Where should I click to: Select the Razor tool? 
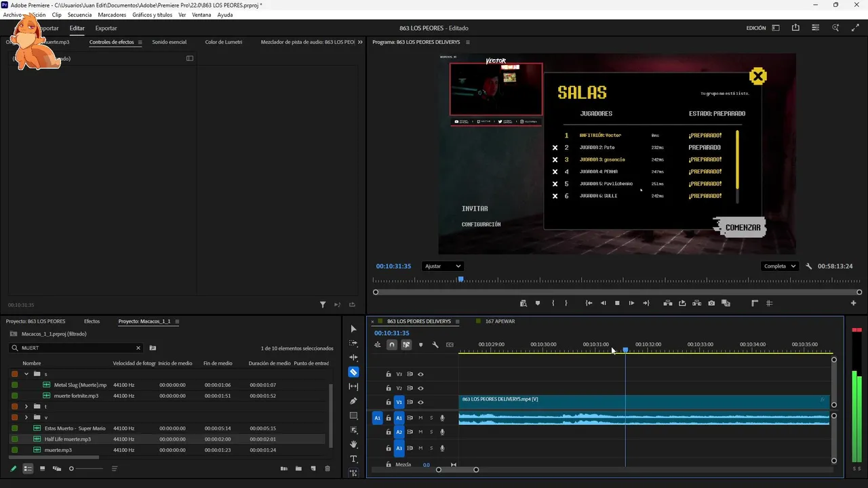(x=353, y=372)
